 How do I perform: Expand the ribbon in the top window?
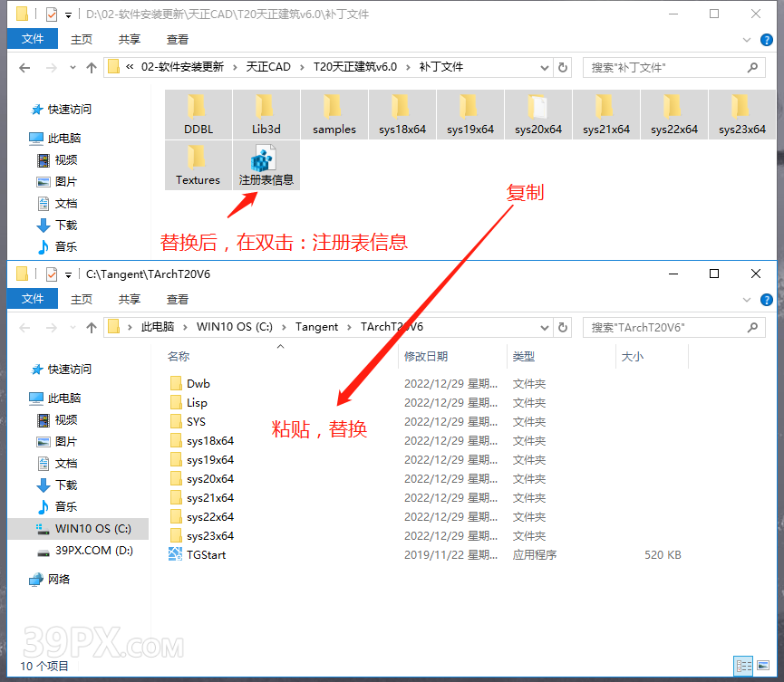[747, 40]
